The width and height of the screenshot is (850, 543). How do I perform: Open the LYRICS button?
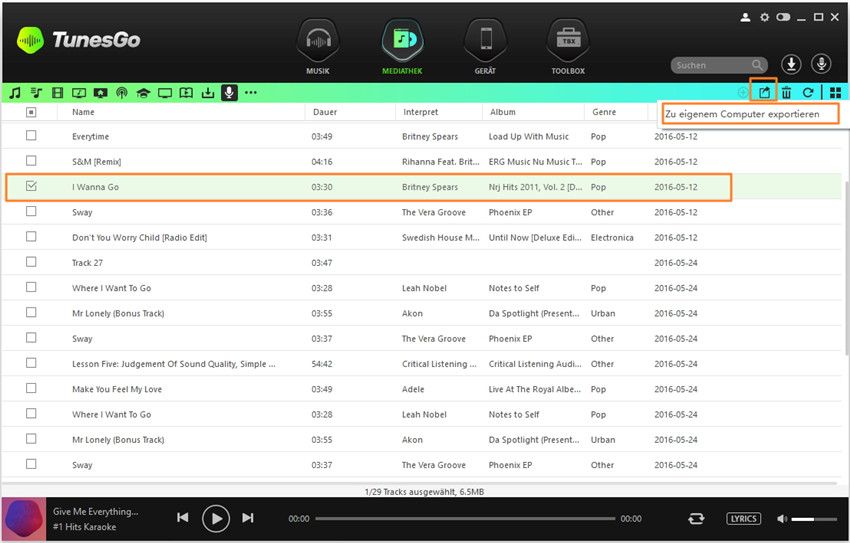click(743, 519)
